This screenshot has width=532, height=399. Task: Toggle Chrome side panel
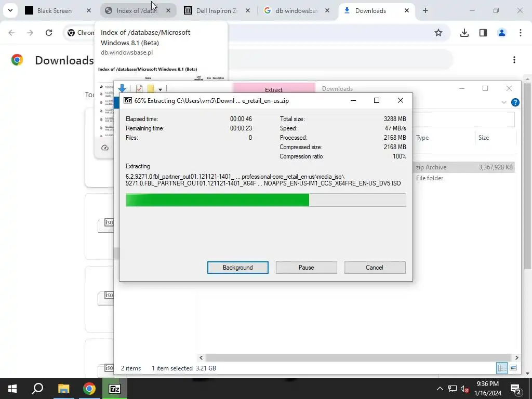pyautogui.click(x=483, y=33)
